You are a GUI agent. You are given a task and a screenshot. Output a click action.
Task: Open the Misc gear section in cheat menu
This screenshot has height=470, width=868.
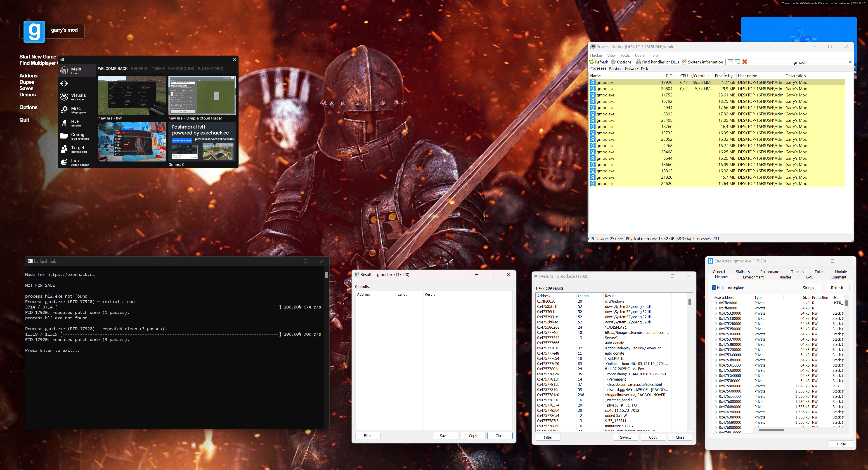pos(64,110)
